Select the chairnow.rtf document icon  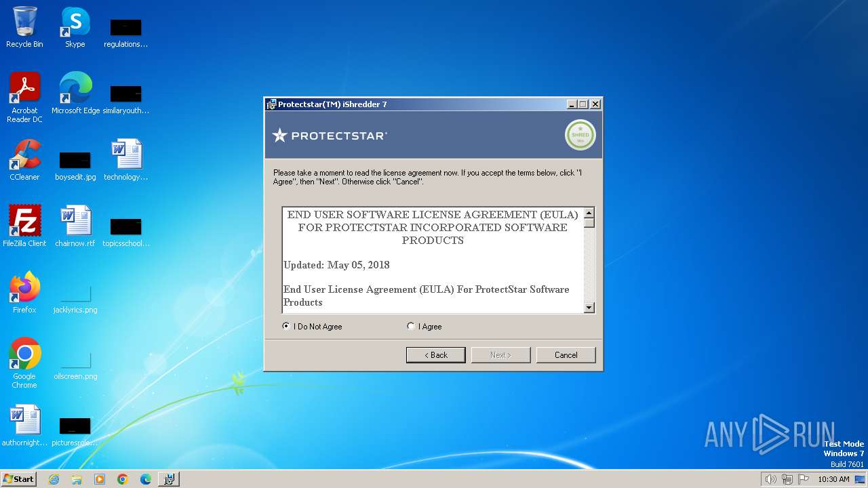tap(75, 226)
